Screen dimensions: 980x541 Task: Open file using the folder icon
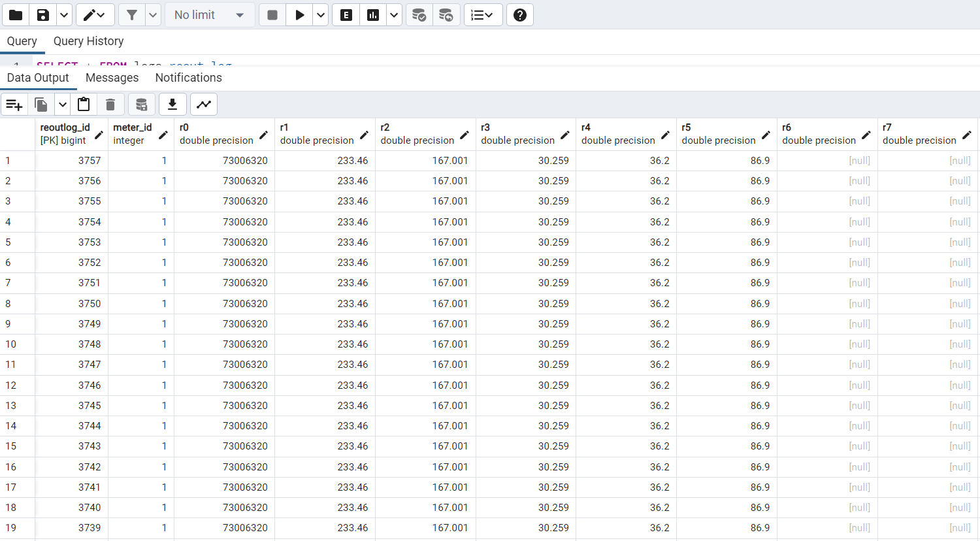coord(16,15)
